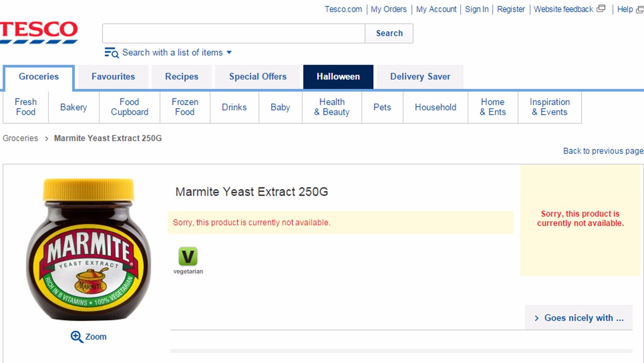Viewport: 644px width, 363px height.
Task: Open the Halloween tab
Action: (338, 76)
